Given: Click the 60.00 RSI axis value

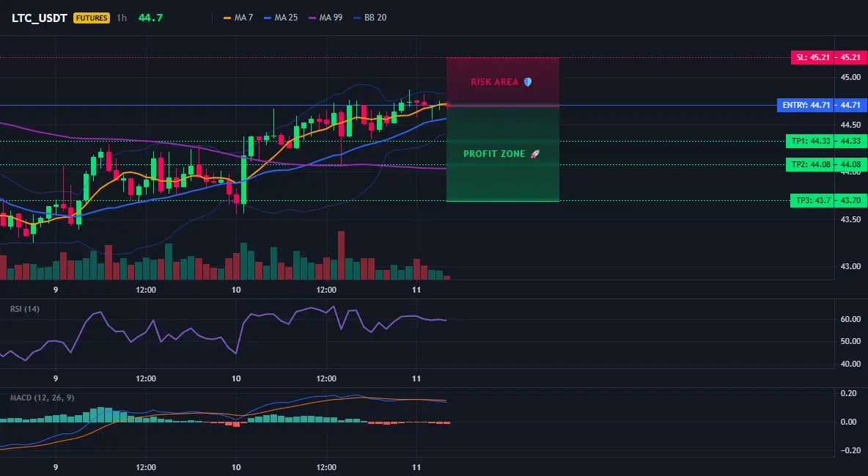Looking at the screenshot, I should click(851, 319).
